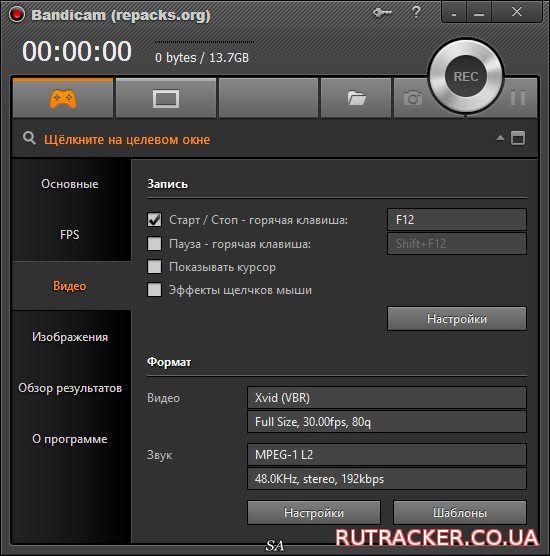Take a screenshot with the camera icon

(x=412, y=98)
